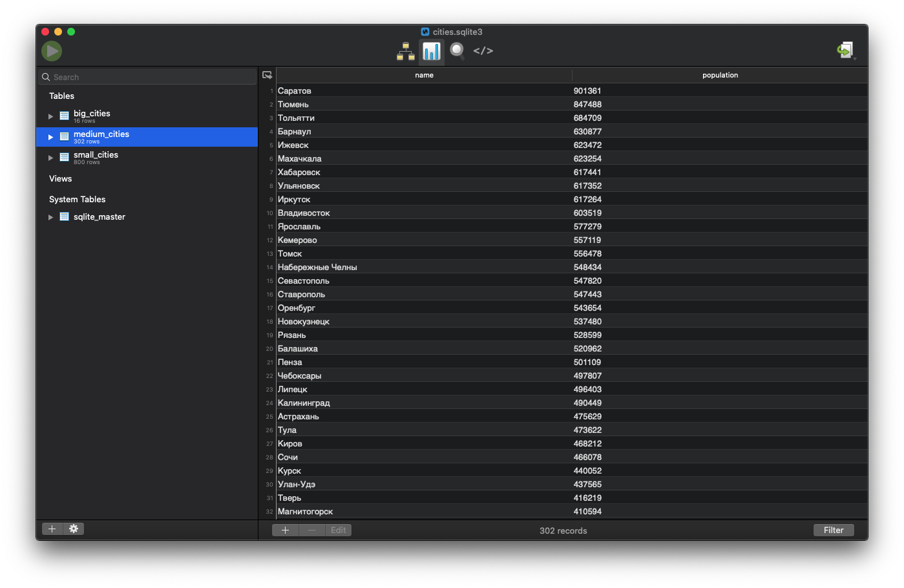Viewport: 904px width, 588px height.
Task: Select the big_cities table
Action: [x=147, y=116]
